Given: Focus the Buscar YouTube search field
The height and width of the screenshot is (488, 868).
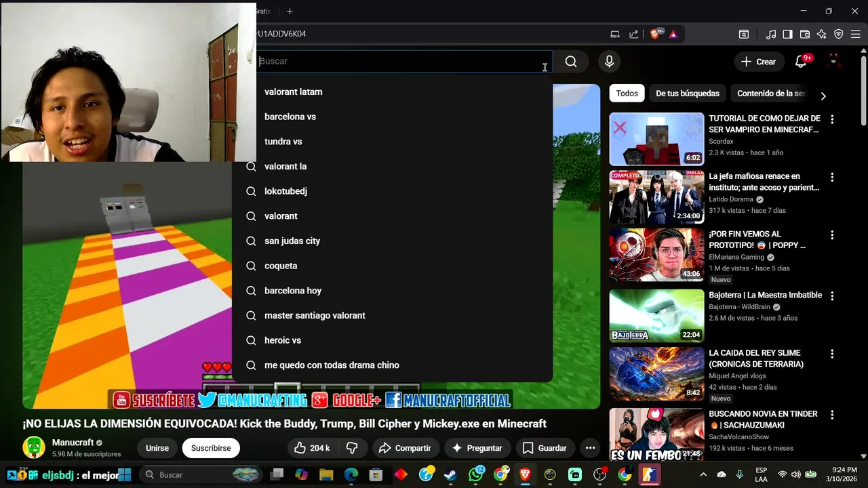Looking at the screenshot, I should [404, 61].
